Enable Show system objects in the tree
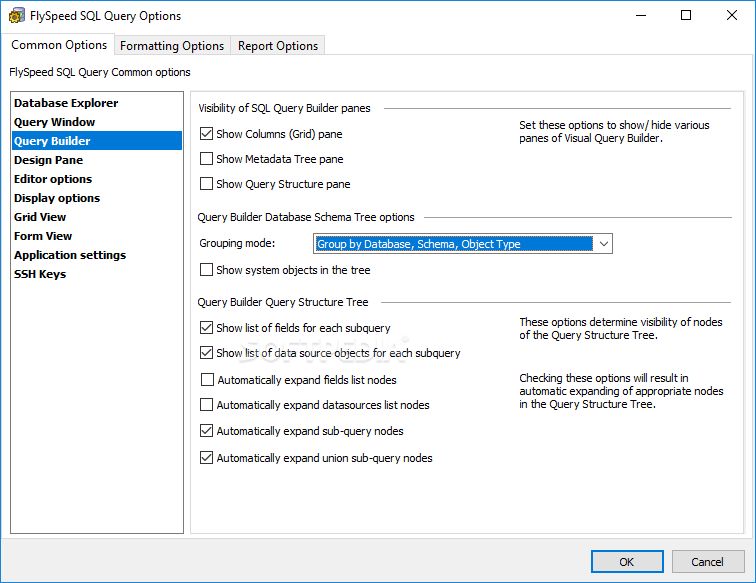The height and width of the screenshot is (583, 756). [x=206, y=270]
